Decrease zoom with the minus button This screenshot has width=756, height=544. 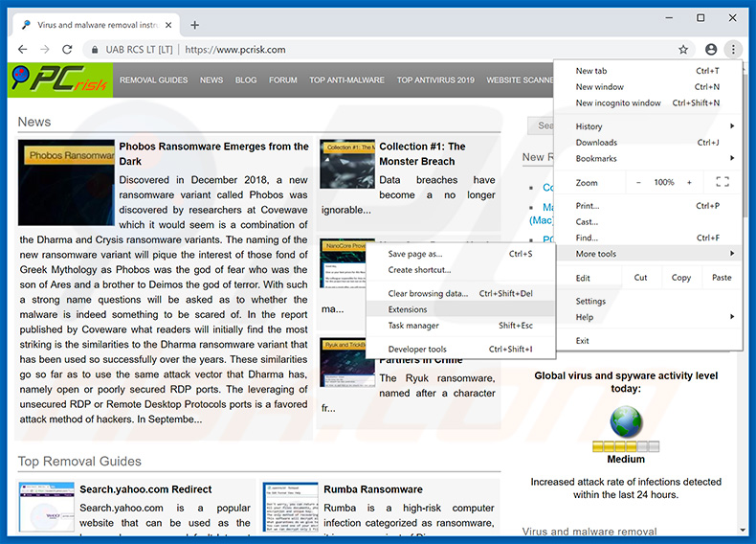[639, 182]
